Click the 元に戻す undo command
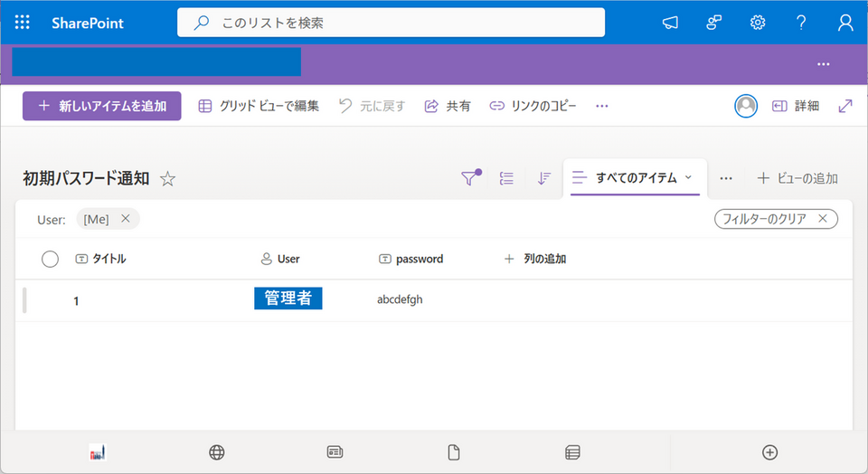The width and height of the screenshot is (868, 474). point(372,106)
